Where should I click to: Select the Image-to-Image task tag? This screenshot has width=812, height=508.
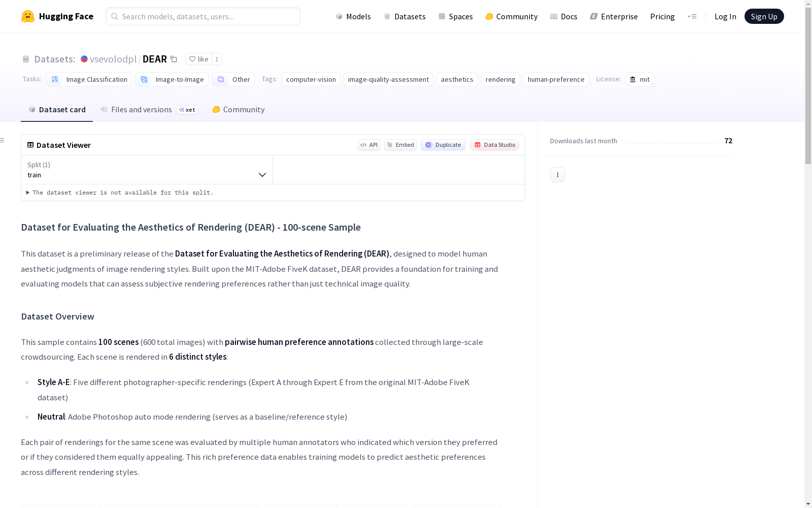tap(172, 79)
